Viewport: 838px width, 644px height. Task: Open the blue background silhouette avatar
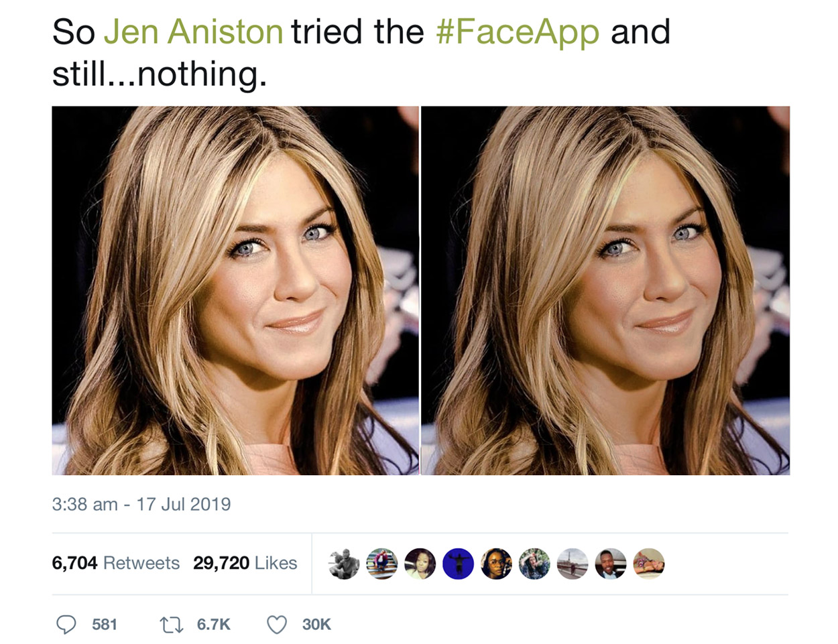pos(459,564)
